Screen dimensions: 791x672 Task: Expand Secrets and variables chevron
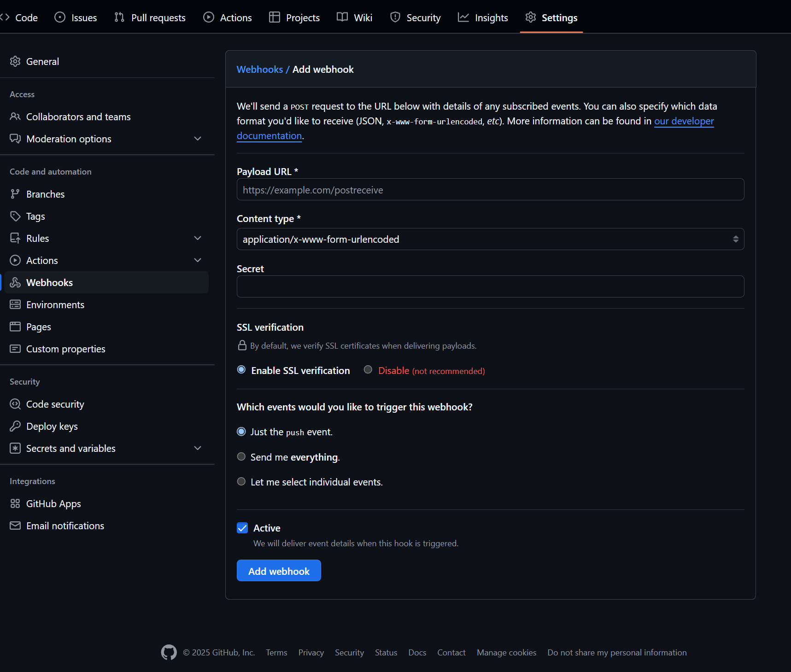point(198,448)
